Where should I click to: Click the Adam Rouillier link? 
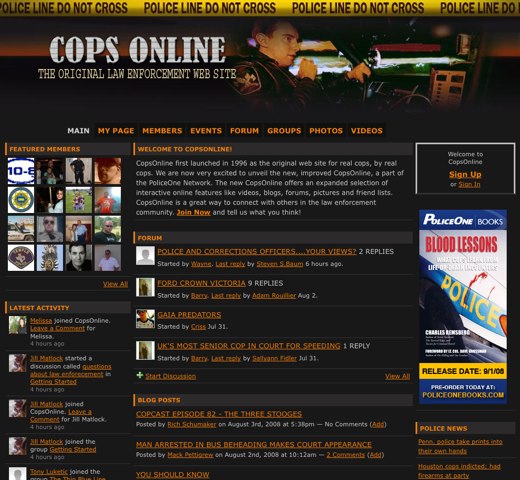[274, 296]
